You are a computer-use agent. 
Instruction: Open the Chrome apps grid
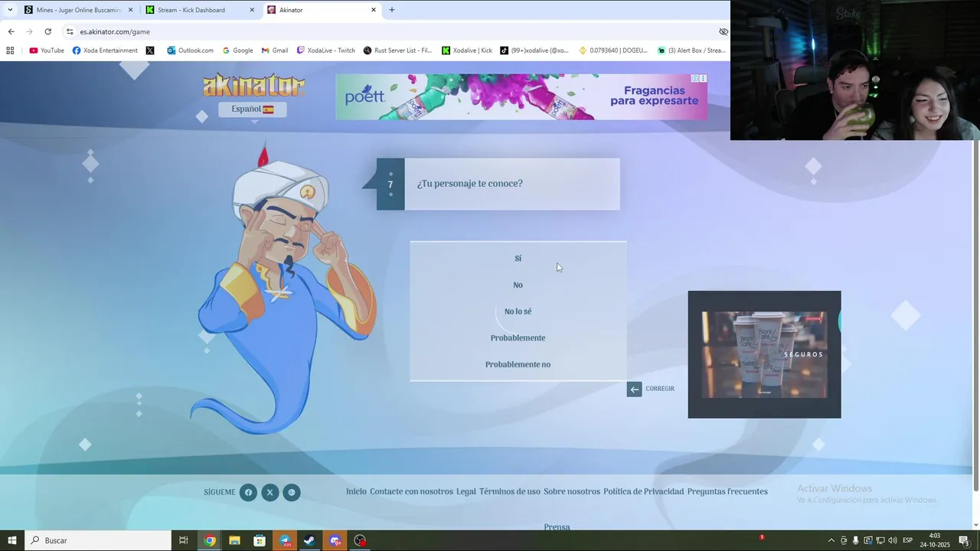click(10, 51)
